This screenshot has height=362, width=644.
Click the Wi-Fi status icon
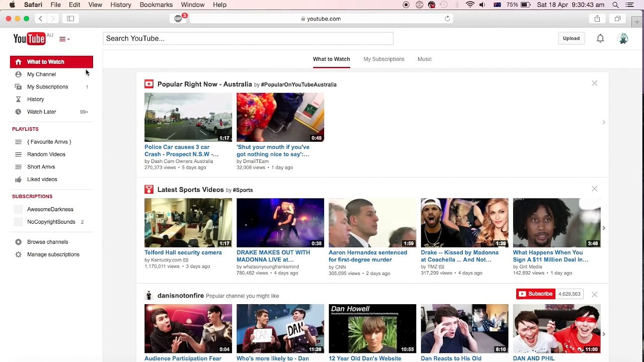(470, 5)
